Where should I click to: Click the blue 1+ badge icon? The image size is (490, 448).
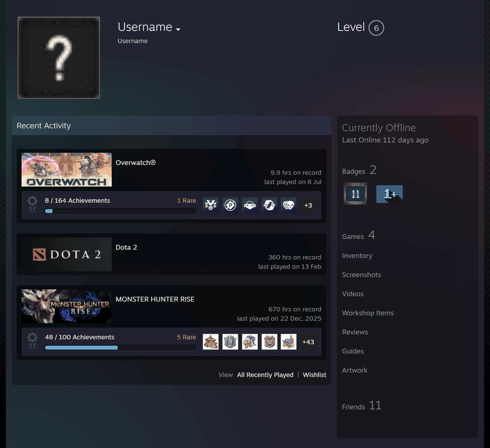[389, 194]
